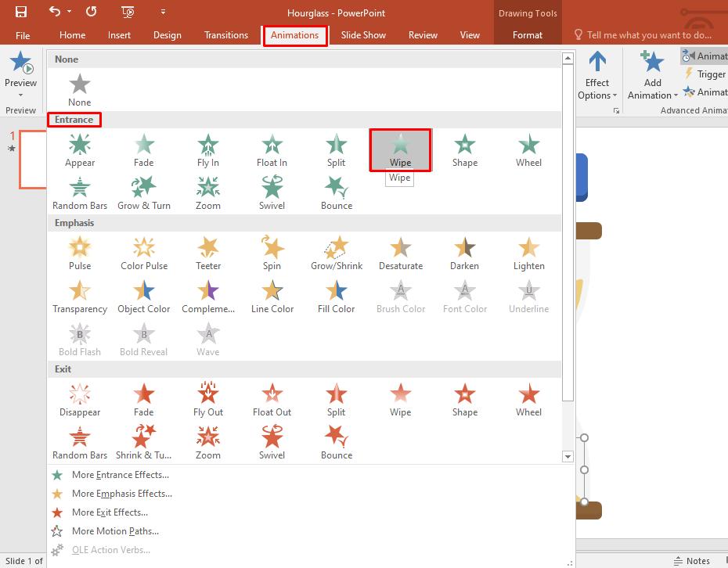Open the Slide Show tab

click(363, 35)
